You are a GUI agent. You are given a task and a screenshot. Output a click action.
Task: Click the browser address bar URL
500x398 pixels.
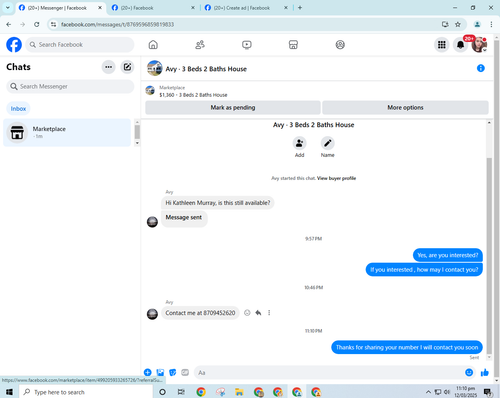117,24
